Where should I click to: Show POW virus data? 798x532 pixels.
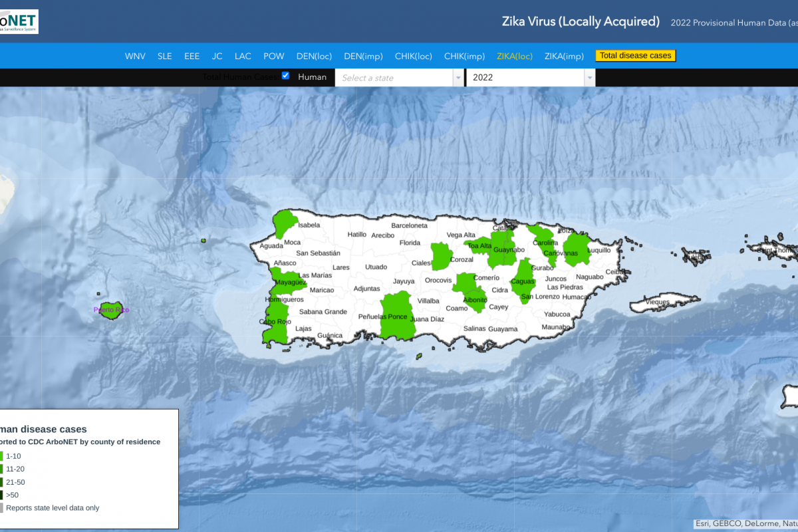pyautogui.click(x=273, y=57)
